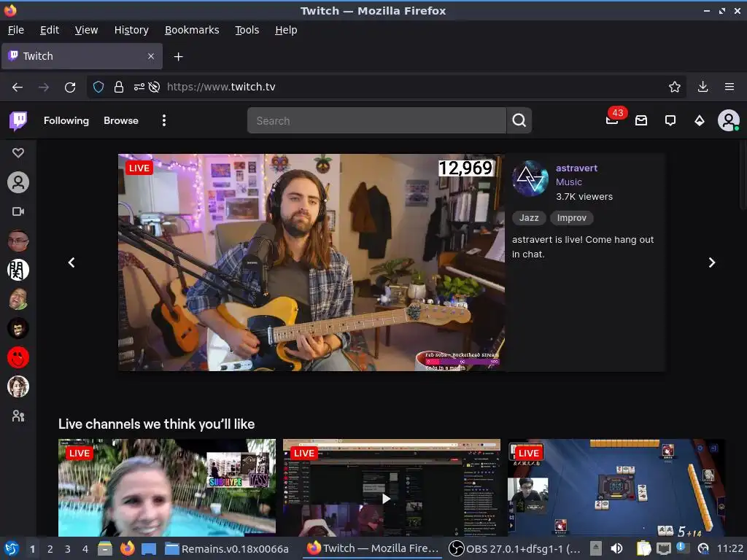Click the Improv tag
The height and width of the screenshot is (560, 747).
point(572,217)
